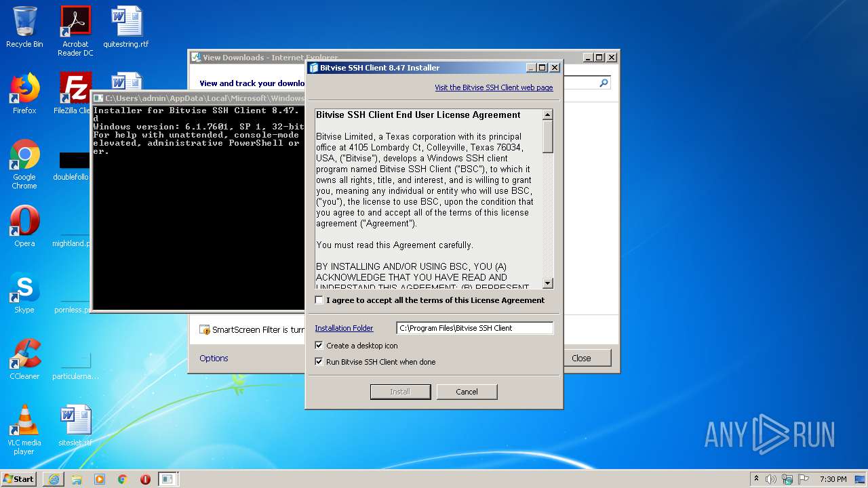Click the installation folder path field

(x=475, y=328)
